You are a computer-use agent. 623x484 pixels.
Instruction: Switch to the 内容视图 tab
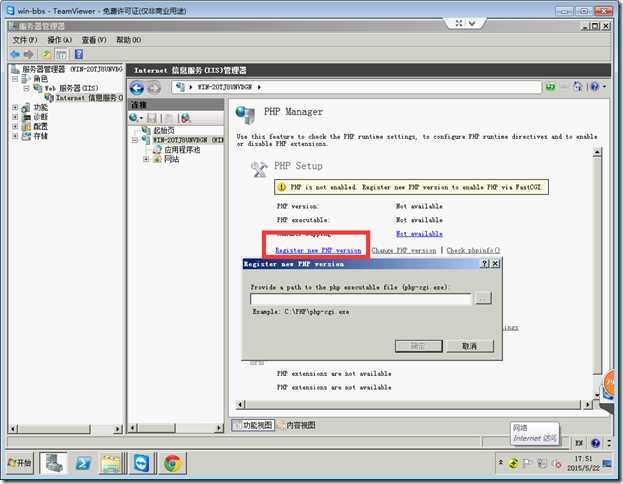(296, 425)
